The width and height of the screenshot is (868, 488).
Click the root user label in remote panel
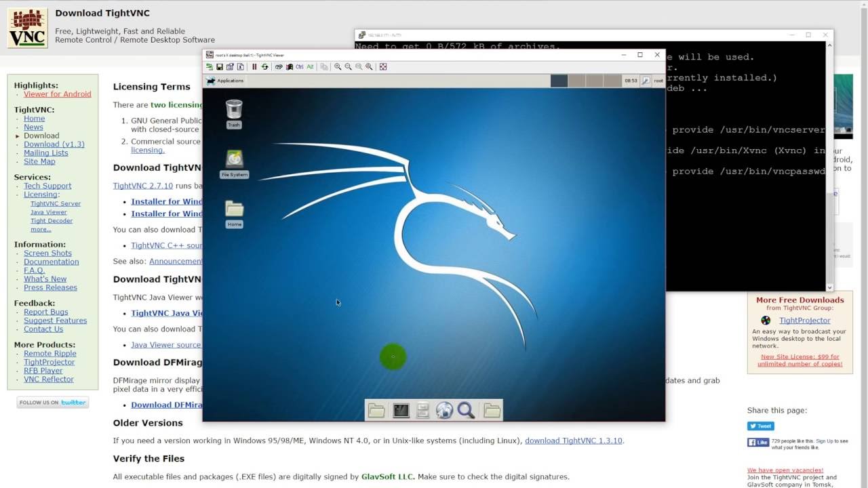pos(658,81)
